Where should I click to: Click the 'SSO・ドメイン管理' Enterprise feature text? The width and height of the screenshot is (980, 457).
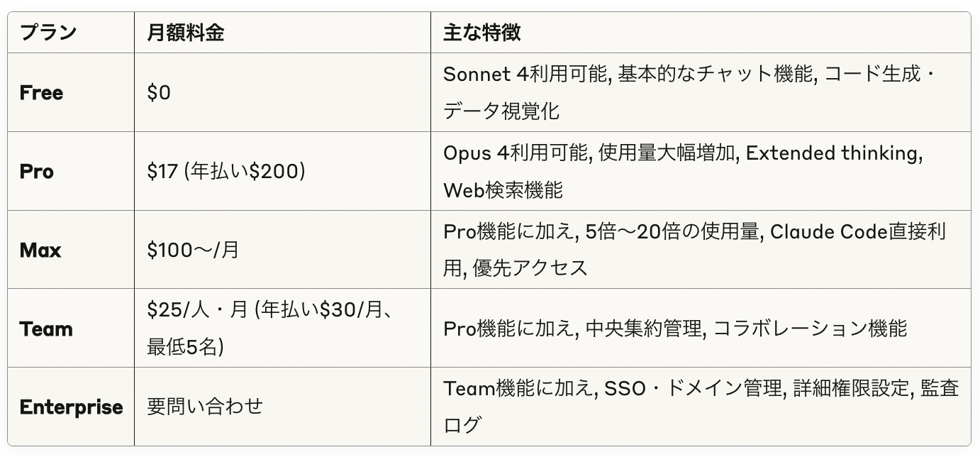693,388
